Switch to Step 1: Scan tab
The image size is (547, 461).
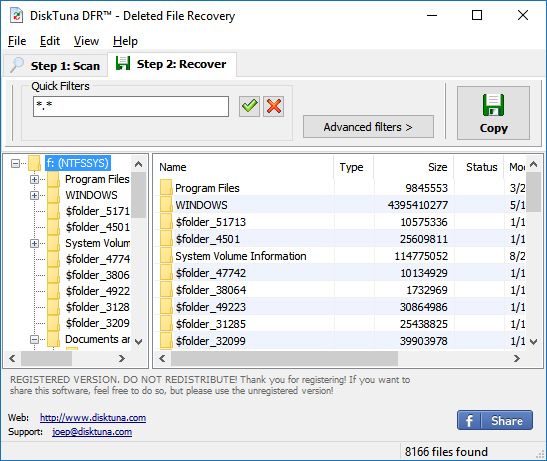tap(55, 66)
